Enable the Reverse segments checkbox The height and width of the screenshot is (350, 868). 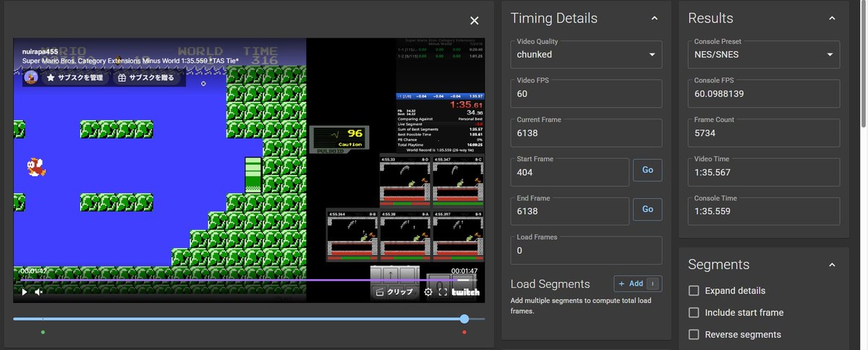point(694,334)
